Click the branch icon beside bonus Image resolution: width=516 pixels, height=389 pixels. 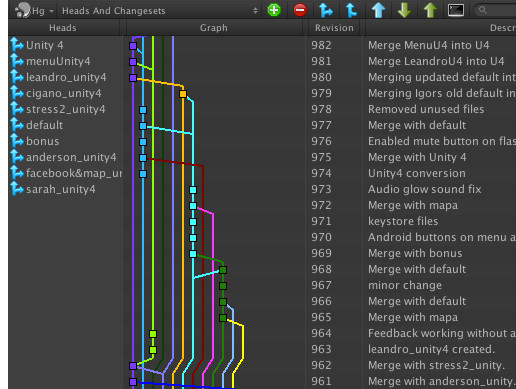click(17, 141)
